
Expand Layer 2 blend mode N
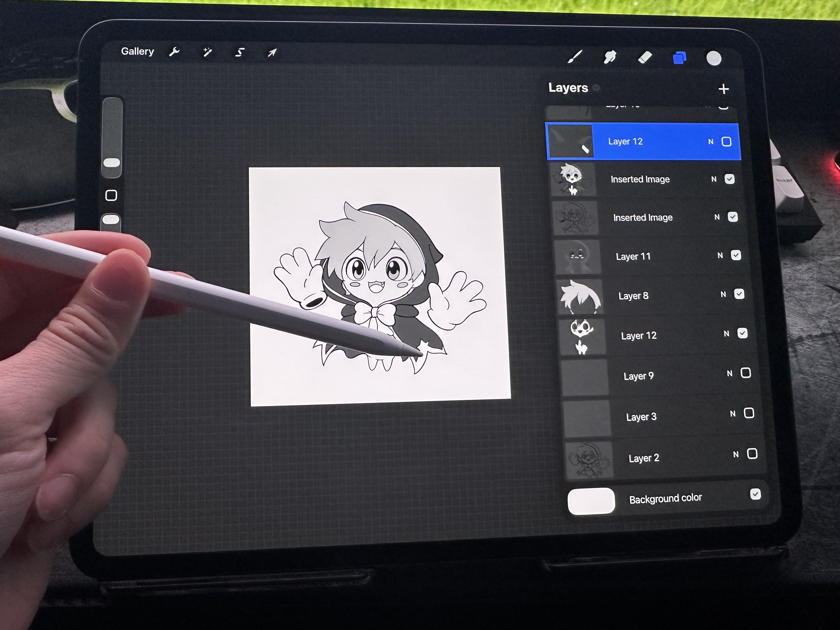click(x=736, y=455)
